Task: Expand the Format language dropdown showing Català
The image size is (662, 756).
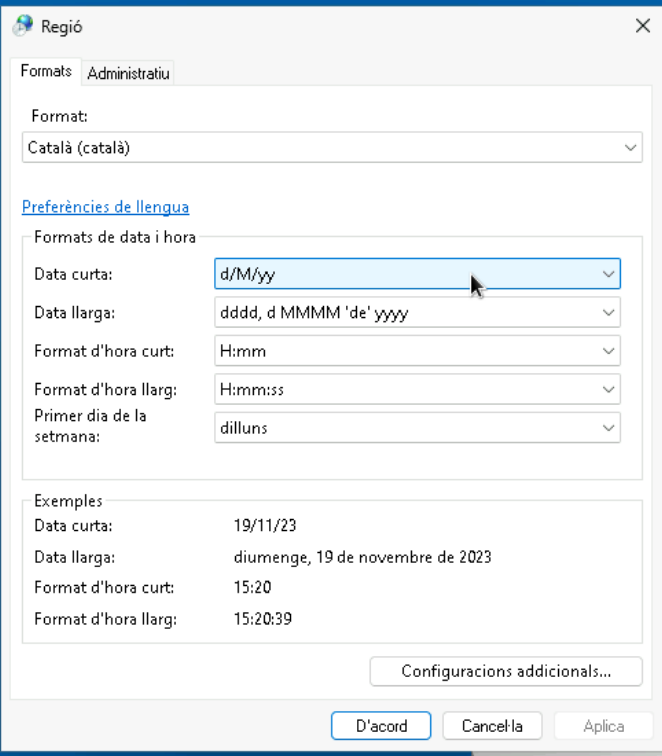Action: pos(330,148)
